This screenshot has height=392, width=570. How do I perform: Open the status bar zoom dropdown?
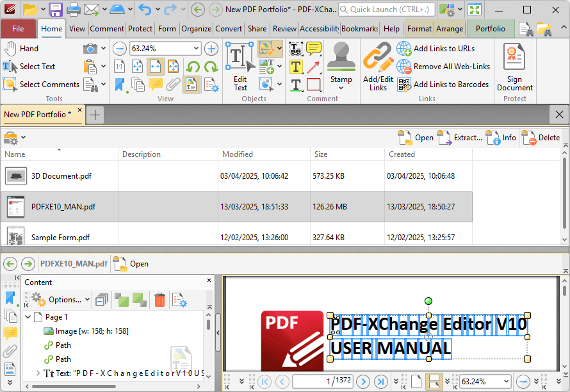506,382
